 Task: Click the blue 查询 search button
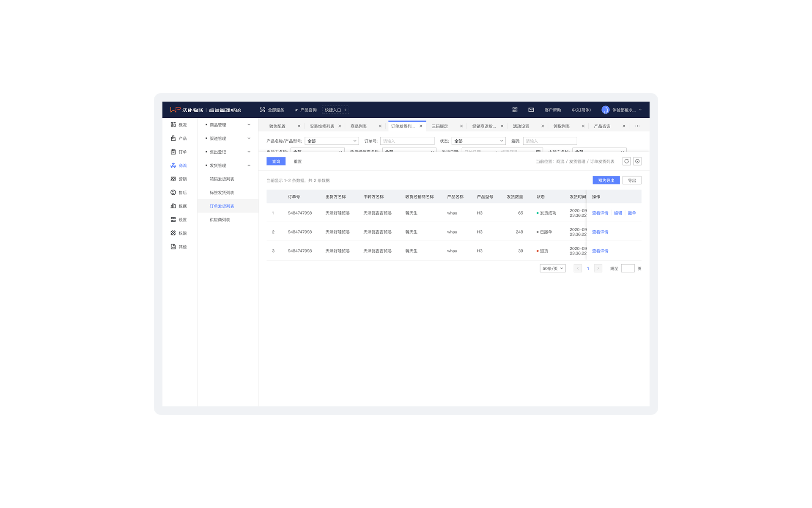pos(276,161)
